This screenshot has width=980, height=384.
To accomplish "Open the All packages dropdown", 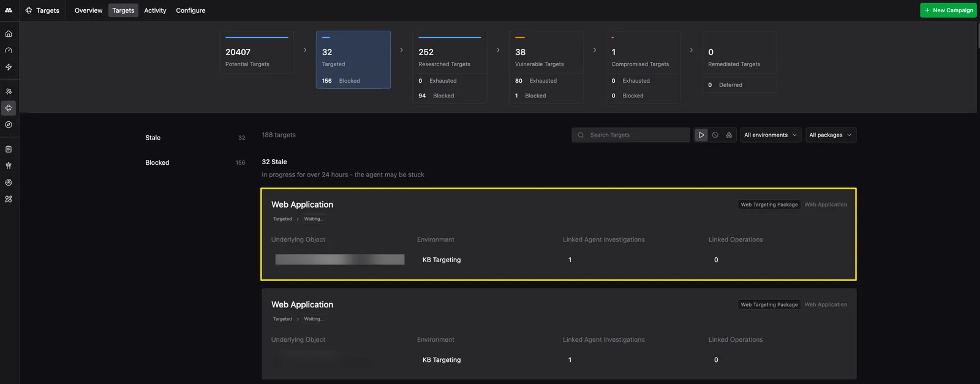I will (x=831, y=135).
